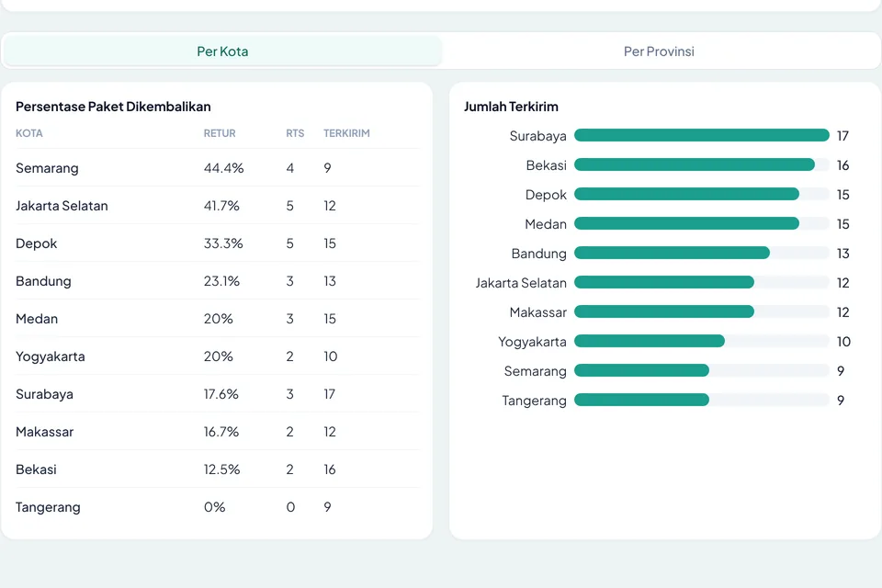882x588 pixels.
Task: Select Jakarta Selatan in the table
Action: pos(62,206)
